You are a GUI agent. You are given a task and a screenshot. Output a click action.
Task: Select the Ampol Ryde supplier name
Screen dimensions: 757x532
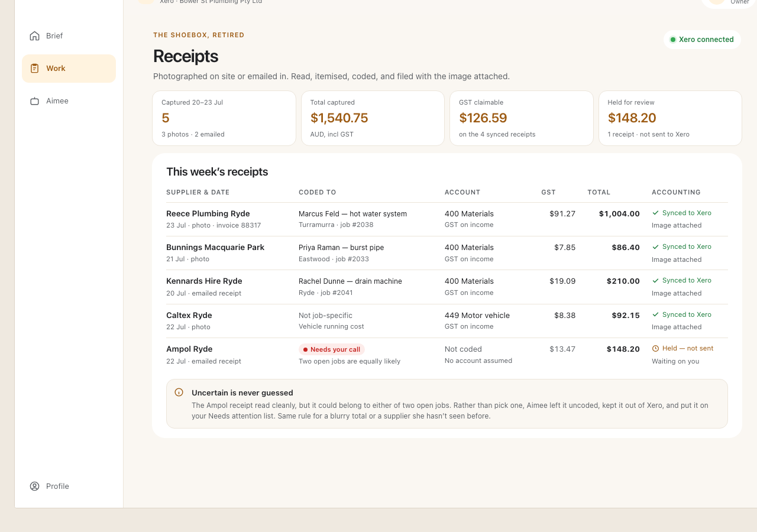pyautogui.click(x=189, y=349)
